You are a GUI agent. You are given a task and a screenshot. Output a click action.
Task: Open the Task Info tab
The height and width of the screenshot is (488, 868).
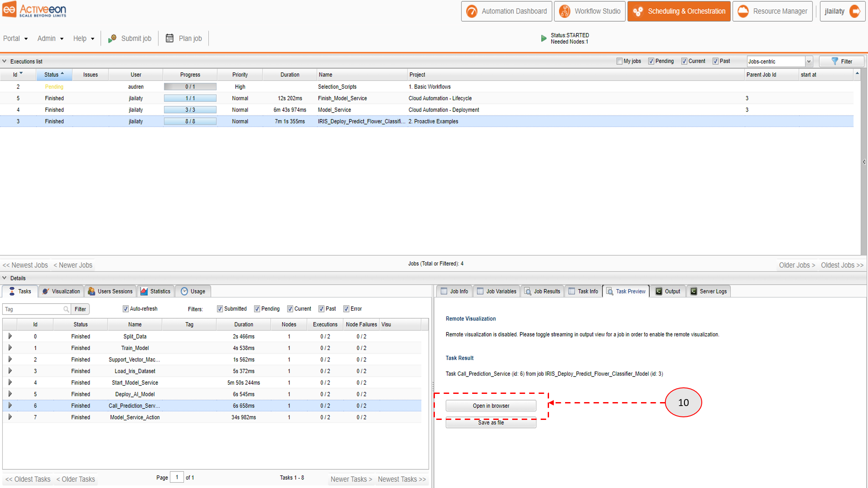(x=583, y=291)
